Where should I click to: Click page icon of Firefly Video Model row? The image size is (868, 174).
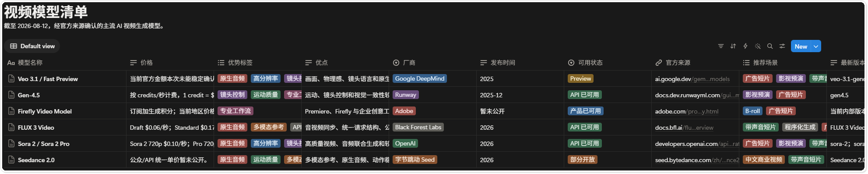pyautogui.click(x=11, y=111)
